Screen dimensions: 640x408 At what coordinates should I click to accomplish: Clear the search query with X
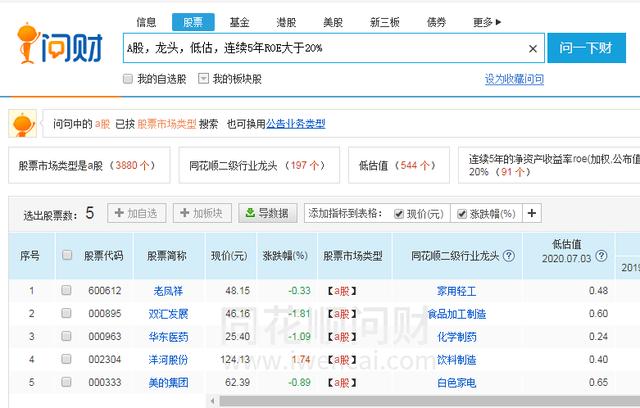tap(533, 49)
